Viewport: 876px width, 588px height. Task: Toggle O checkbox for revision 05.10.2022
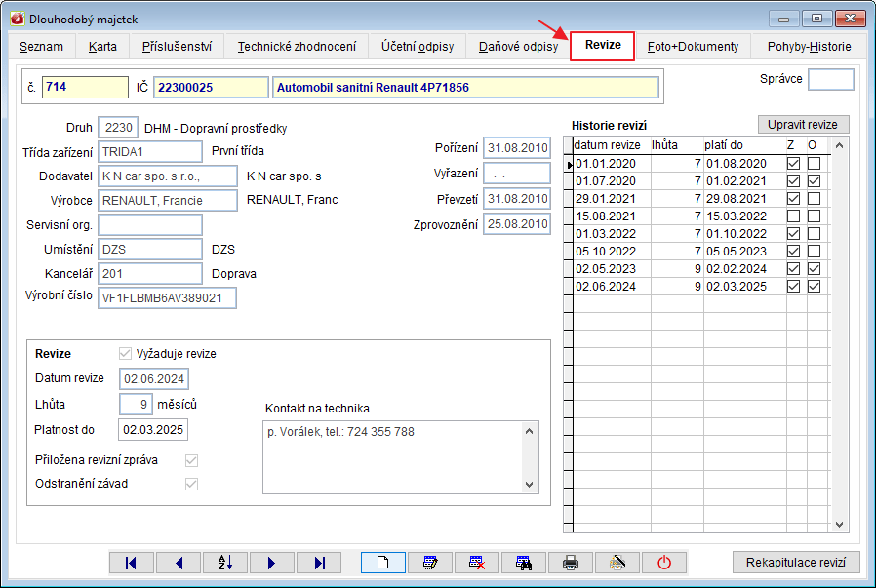click(814, 252)
